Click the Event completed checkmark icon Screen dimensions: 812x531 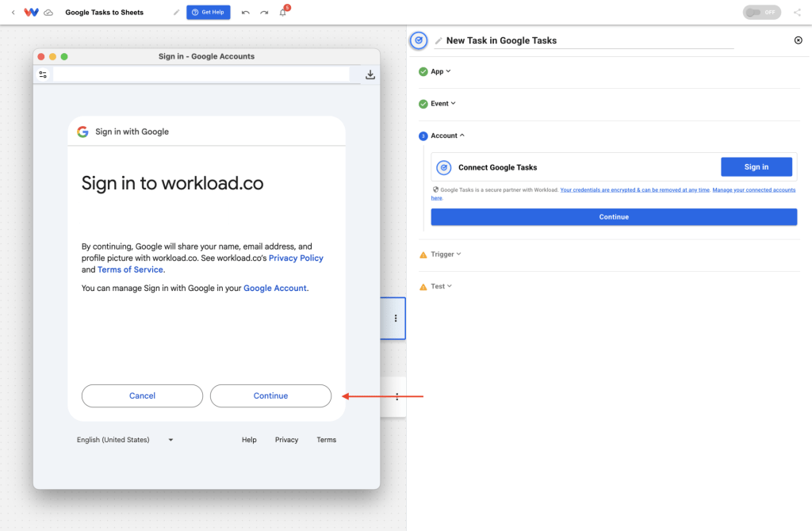(x=423, y=104)
